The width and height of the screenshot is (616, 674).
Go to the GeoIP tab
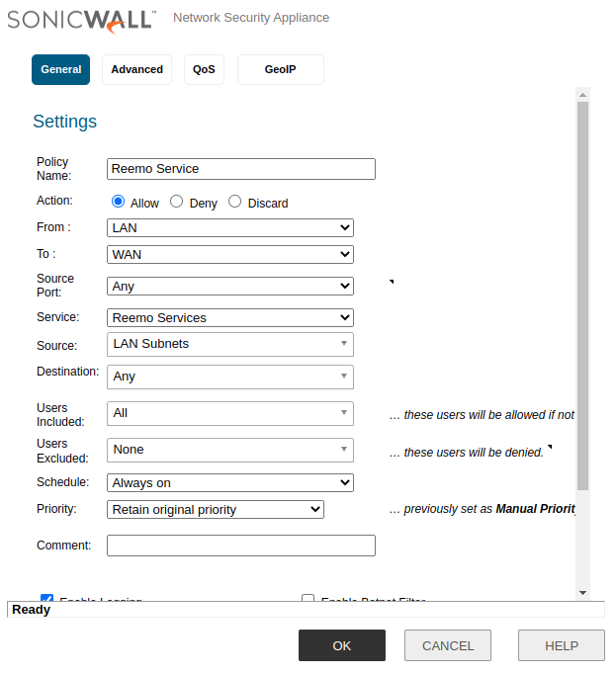pyautogui.click(x=280, y=70)
